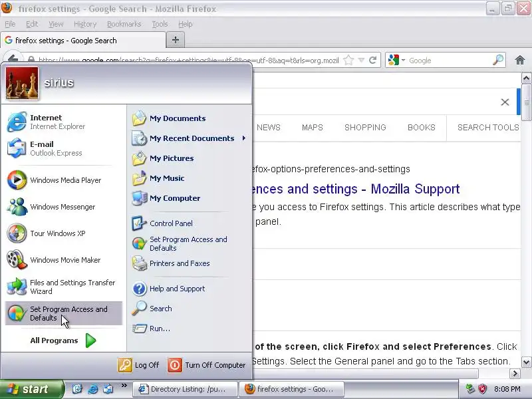This screenshot has height=399, width=532.
Task: Click the 8:08 PM taskbar clock
Action: pos(507,389)
